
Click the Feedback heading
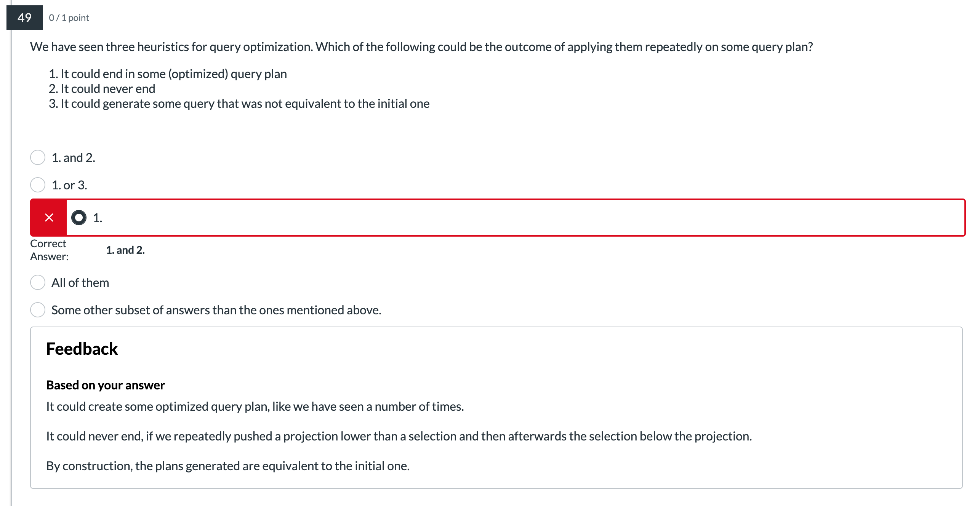pyautogui.click(x=82, y=349)
